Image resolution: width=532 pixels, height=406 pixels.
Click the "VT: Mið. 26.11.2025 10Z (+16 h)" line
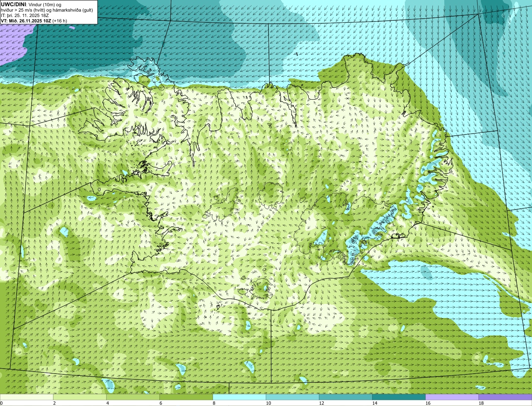[34, 20]
